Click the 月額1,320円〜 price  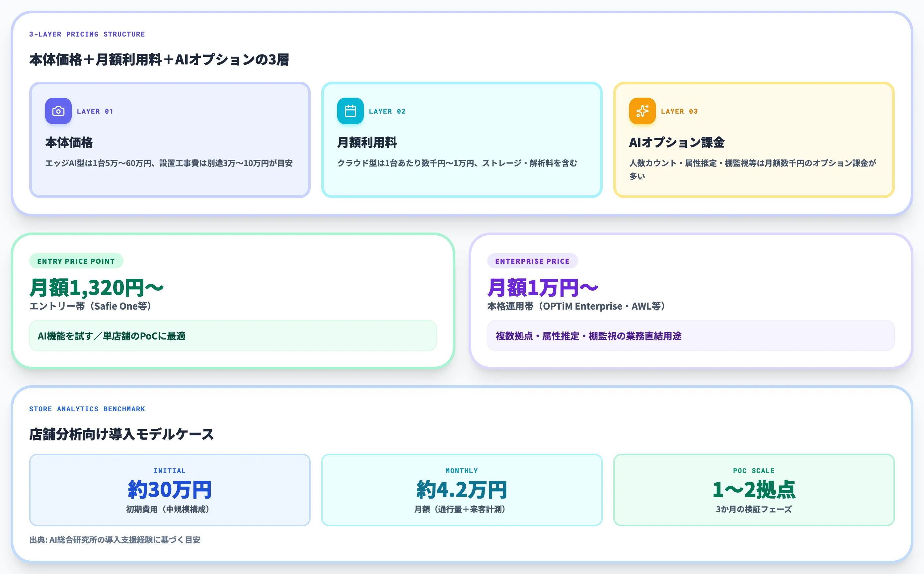point(97,287)
